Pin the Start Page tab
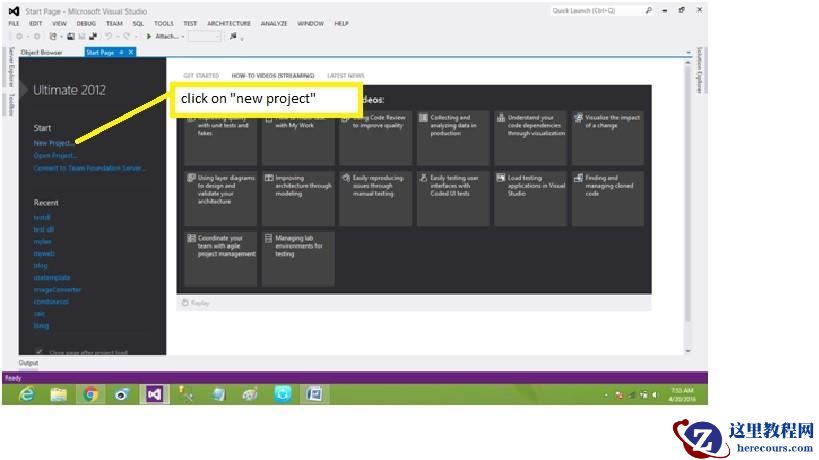The width and height of the screenshot is (819, 460). click(x=121, y=52)
